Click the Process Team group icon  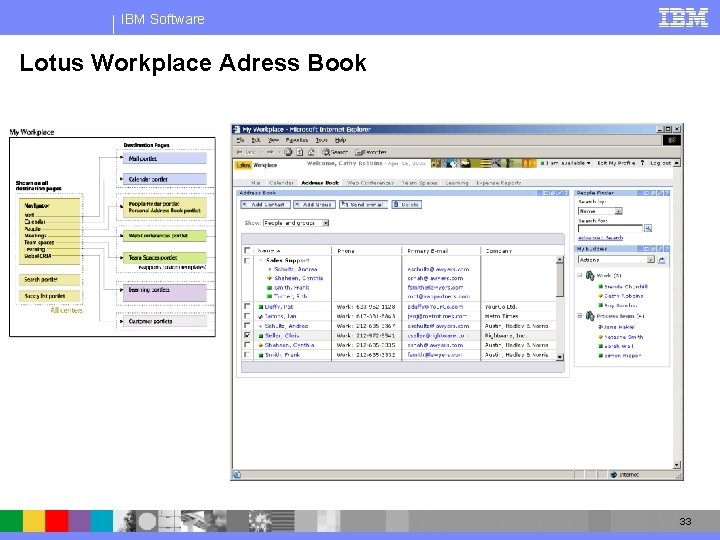[x=590, y=316]
